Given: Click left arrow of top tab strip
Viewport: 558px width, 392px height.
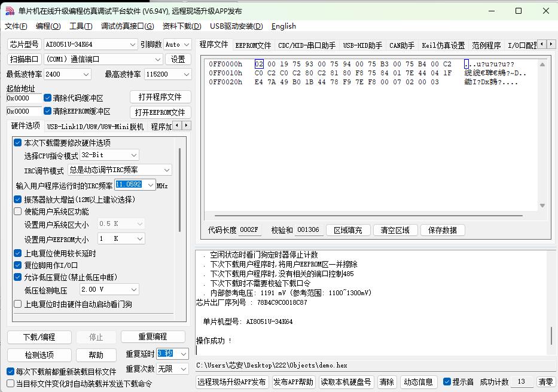Looking at the screenshot, I should 542,44.
